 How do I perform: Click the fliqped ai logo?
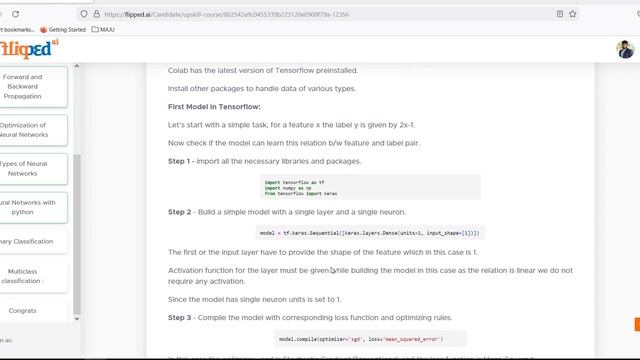click(x=29, y=49)
